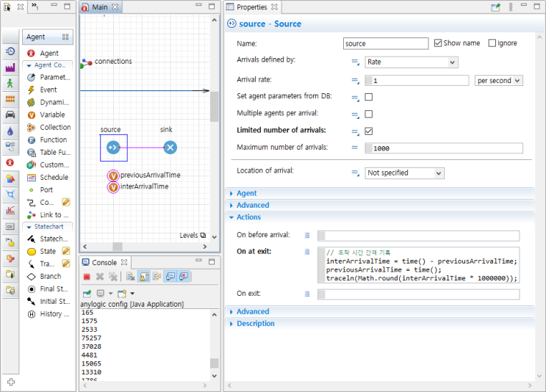Enable the Ignore checkbox

(492, 43)
